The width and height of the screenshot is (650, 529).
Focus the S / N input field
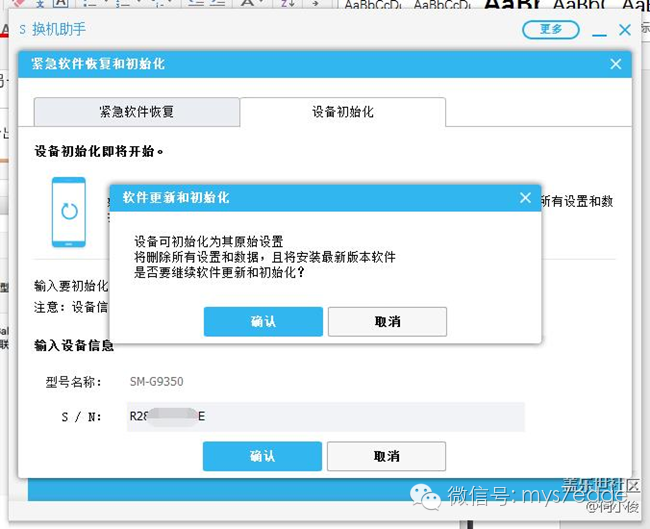(x=325, y=417)
